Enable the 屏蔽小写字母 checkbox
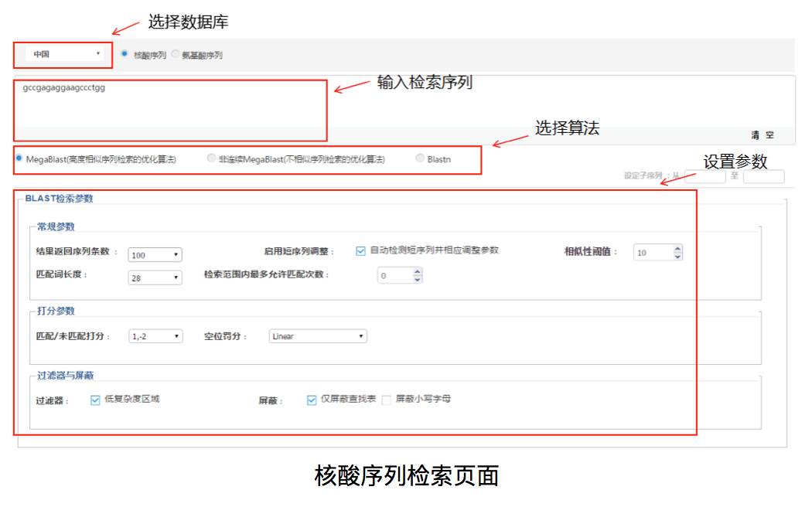 coord(387,400)
